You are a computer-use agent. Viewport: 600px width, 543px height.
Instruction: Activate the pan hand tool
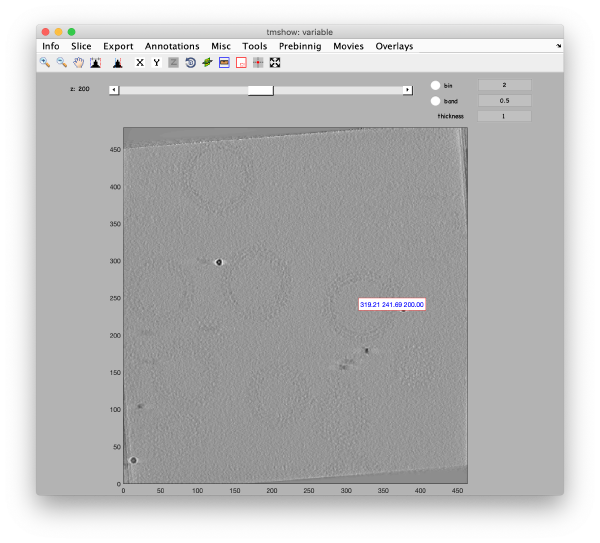click(78, 62)
